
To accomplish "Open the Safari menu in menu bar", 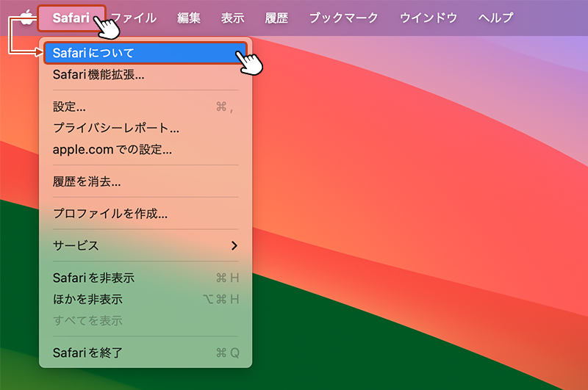I will tap(71, 18).
